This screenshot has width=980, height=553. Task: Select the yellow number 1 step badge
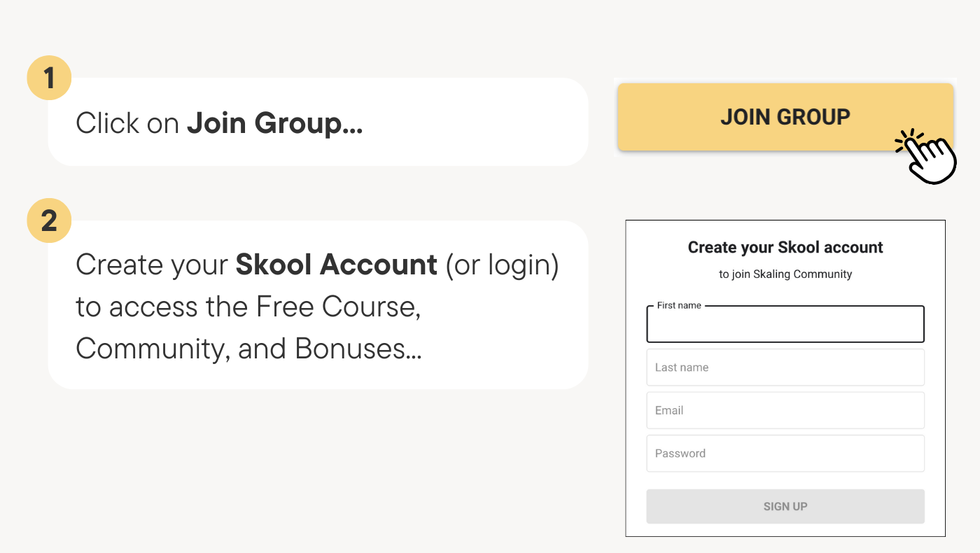pyautogui.click(x=49, y=78)
